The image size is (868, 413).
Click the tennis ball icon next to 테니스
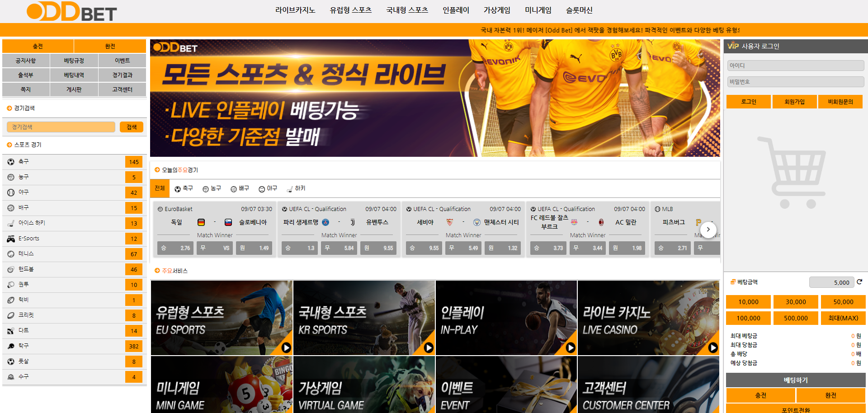tap(11, 254)
